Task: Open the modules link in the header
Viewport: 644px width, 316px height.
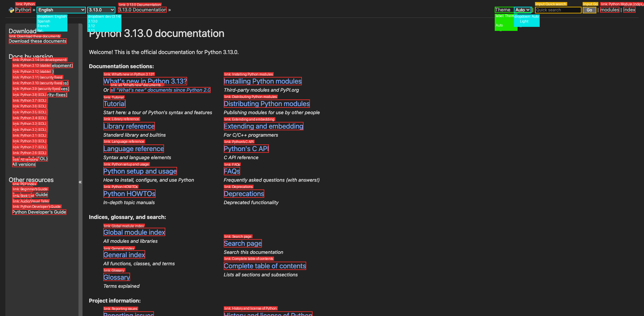Action: (610, 10)
